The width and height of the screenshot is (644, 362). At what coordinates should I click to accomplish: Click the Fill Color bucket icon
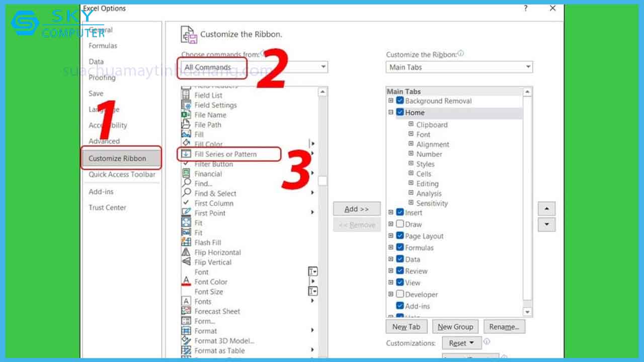186,144
